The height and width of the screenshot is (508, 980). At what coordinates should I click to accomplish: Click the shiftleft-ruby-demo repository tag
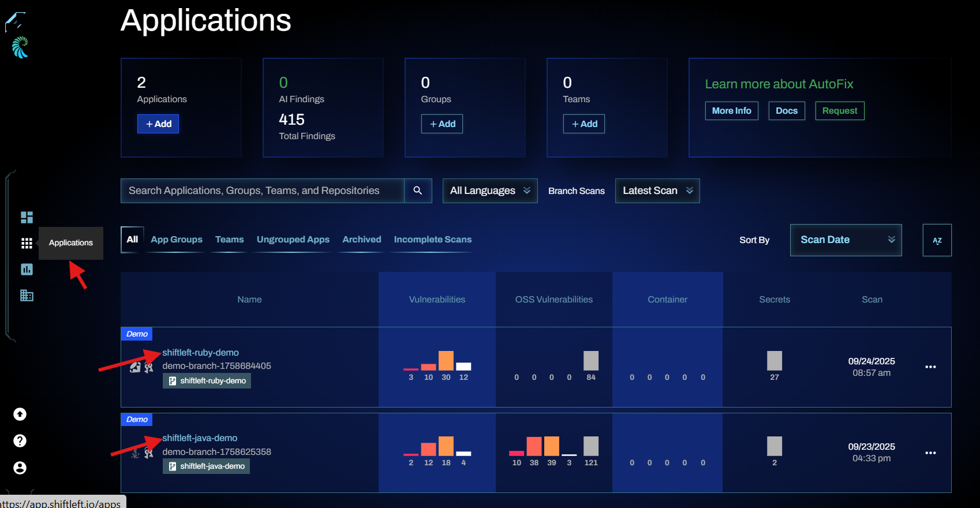pos(207,381)
